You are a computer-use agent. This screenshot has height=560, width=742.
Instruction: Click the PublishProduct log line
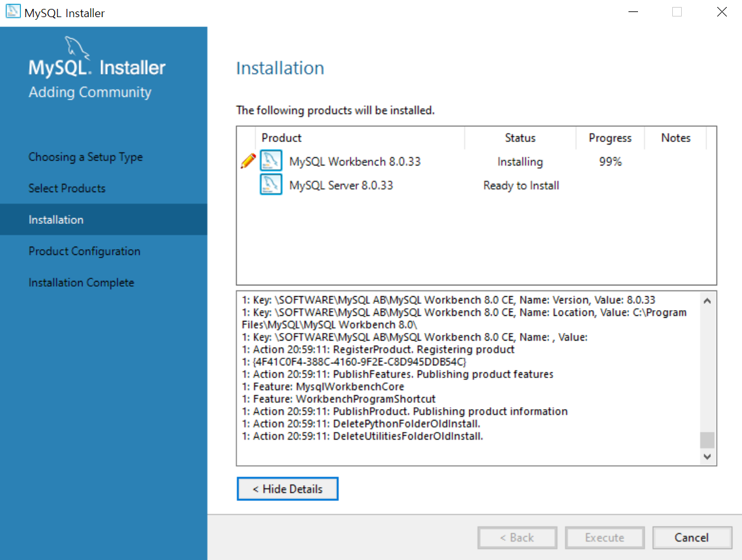(405, 412)
